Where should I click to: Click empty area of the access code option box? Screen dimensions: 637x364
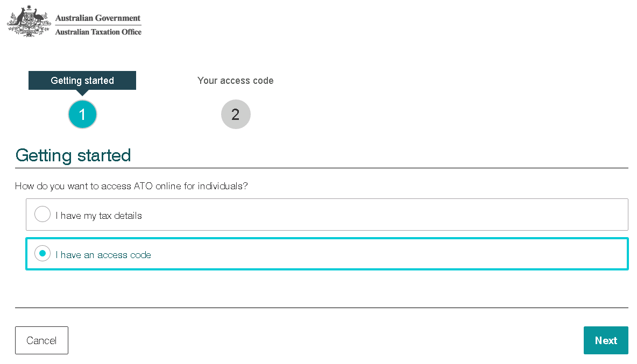point(377,254)
